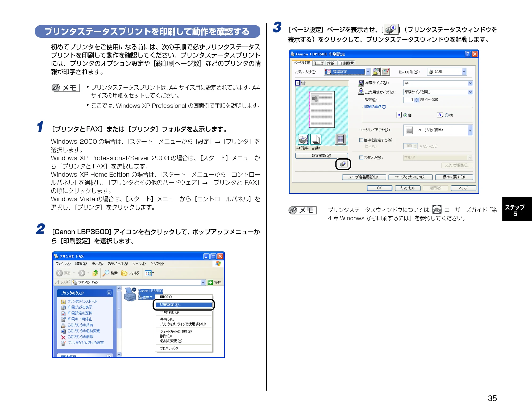Click the Up folder icon in Printers window
Image resolution: width=532 pixels, height=414 pixels.
point(95,273)
